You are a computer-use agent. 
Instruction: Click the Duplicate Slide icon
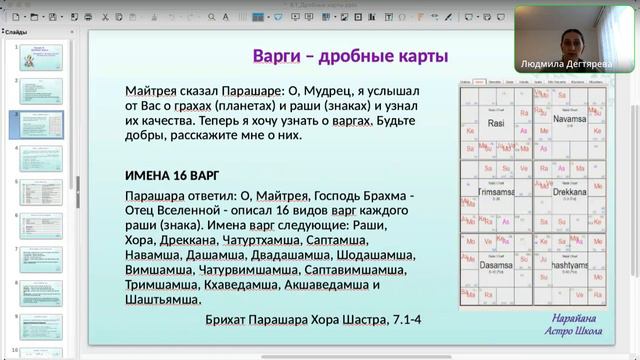point(487,17)
